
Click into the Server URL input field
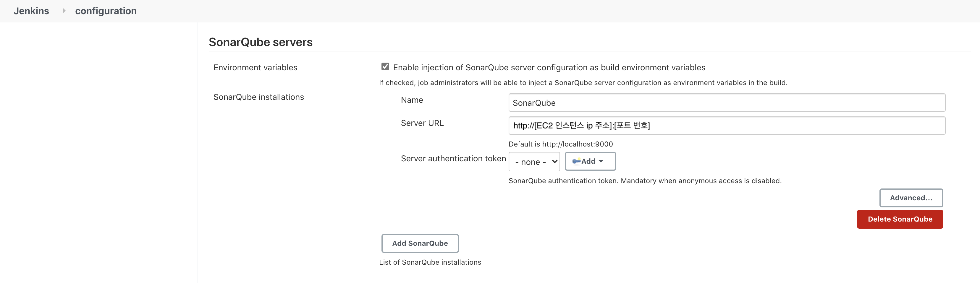(x=726, y=126)
